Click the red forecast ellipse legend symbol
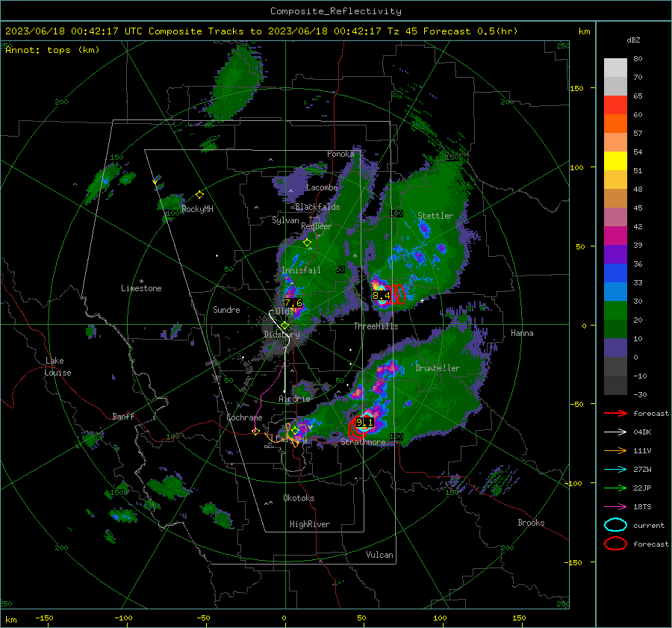 (x=615, y=544)
